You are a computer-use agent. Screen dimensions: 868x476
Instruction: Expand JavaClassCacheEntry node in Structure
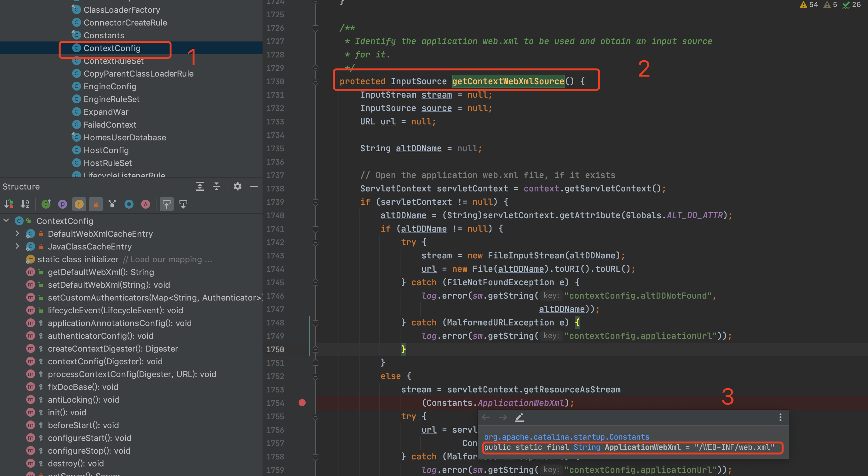(x=17, y=246)
